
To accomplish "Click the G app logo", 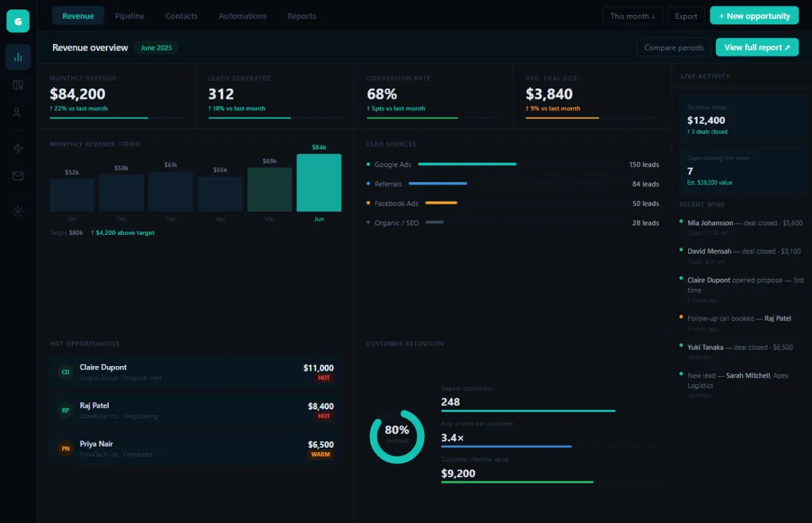I will point(18,21).
